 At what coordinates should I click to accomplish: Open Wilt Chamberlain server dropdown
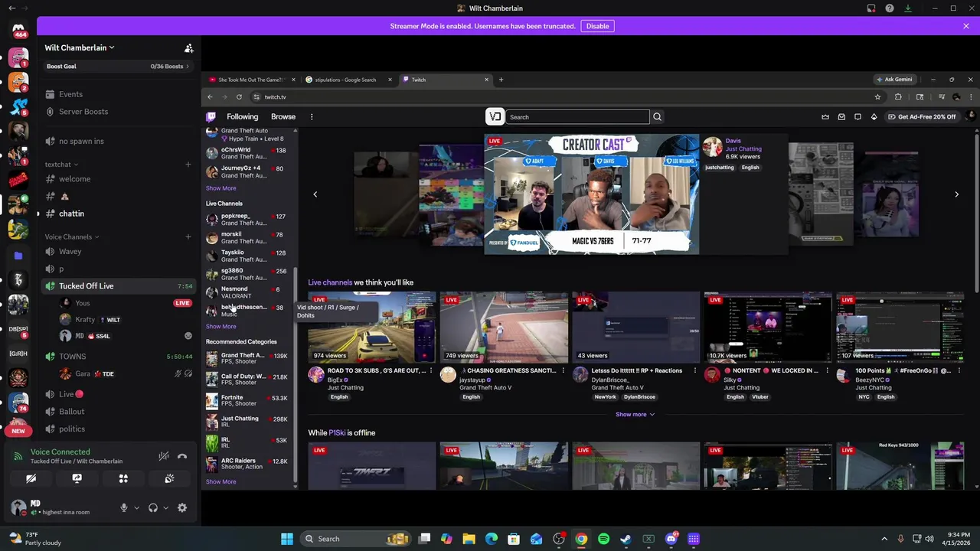coord(80,47)
